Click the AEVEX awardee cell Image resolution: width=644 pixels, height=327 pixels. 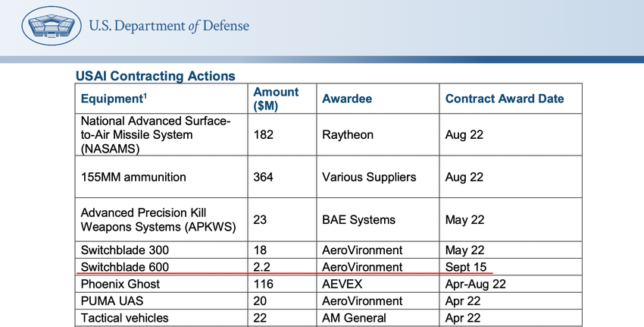tap(342, 284)
